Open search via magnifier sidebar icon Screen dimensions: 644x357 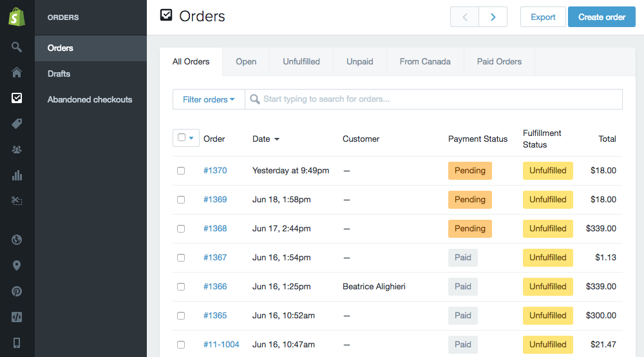coord(17,47)
